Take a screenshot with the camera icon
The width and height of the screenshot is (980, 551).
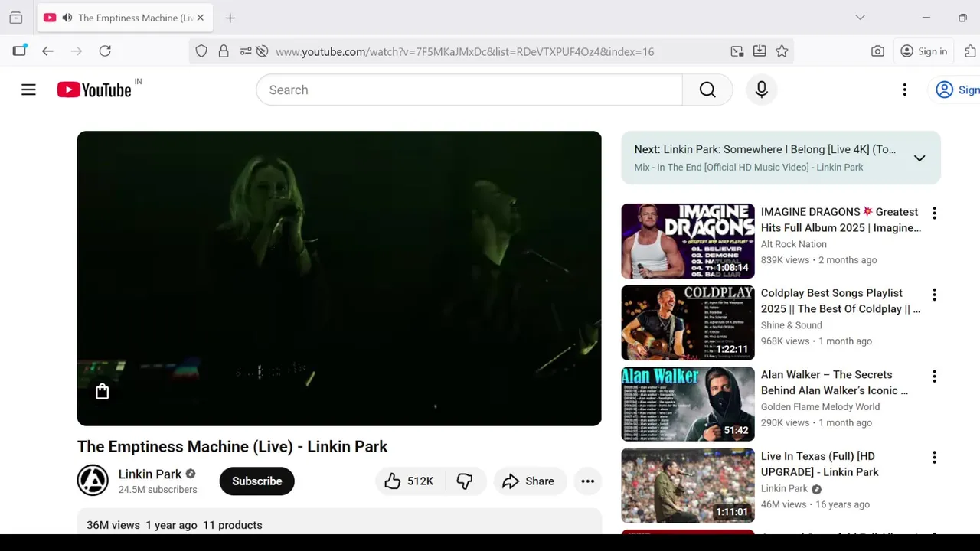pyautogui.click(x=877, y=51)
